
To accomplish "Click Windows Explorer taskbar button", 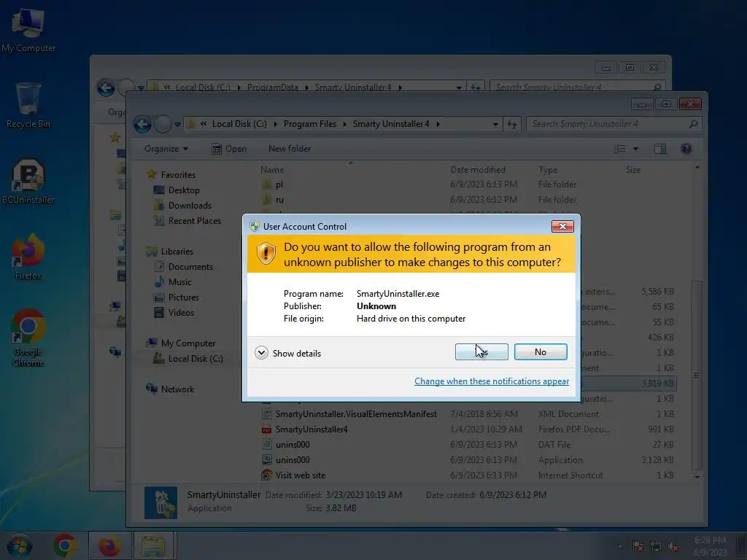I will [153, 545].
